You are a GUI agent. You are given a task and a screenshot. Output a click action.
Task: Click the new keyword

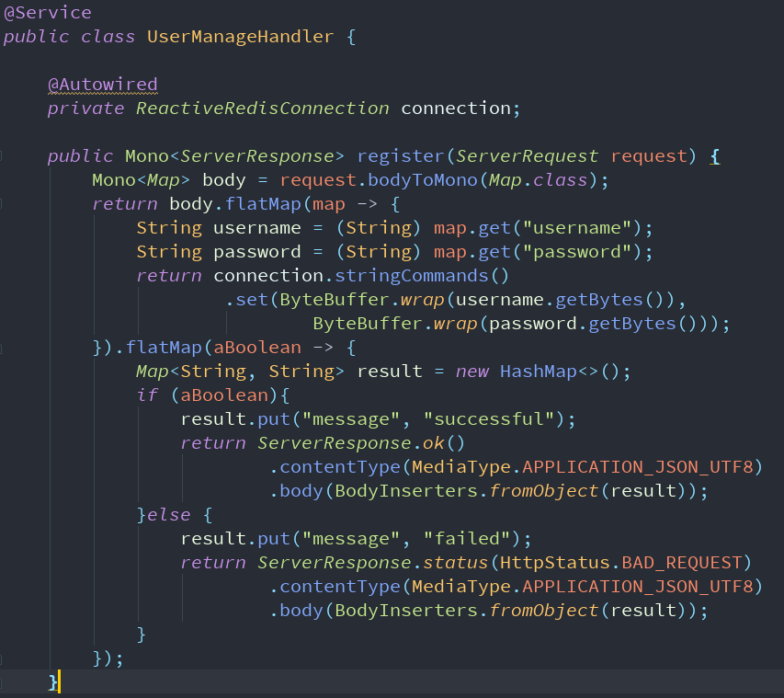(472, 372)
